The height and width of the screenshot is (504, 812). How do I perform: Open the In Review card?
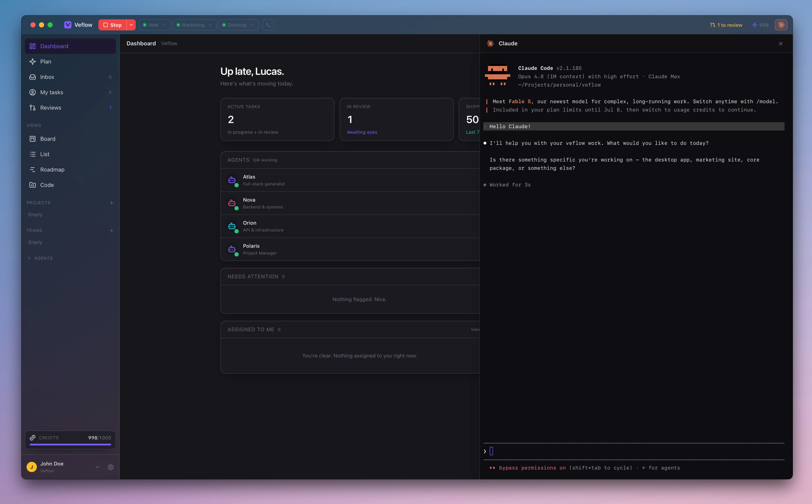[396, 119]
